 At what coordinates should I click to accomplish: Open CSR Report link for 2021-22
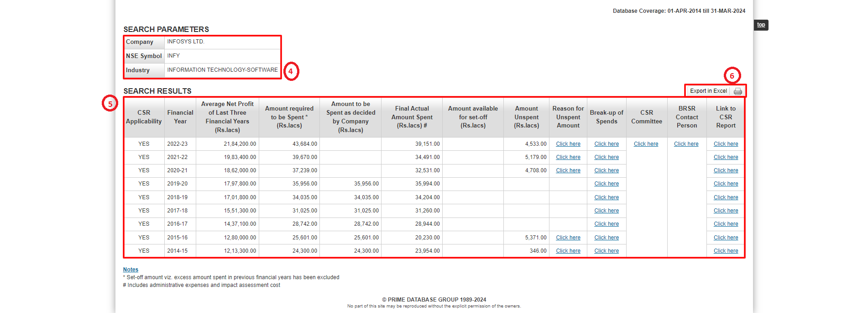pos(726,157)
